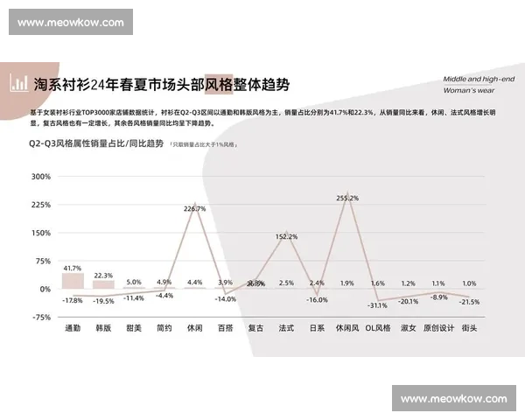This screenshot has width=525, height=420.
Task: Select the 通勤 bar labeled 41.7%
Action: (73, 281)
